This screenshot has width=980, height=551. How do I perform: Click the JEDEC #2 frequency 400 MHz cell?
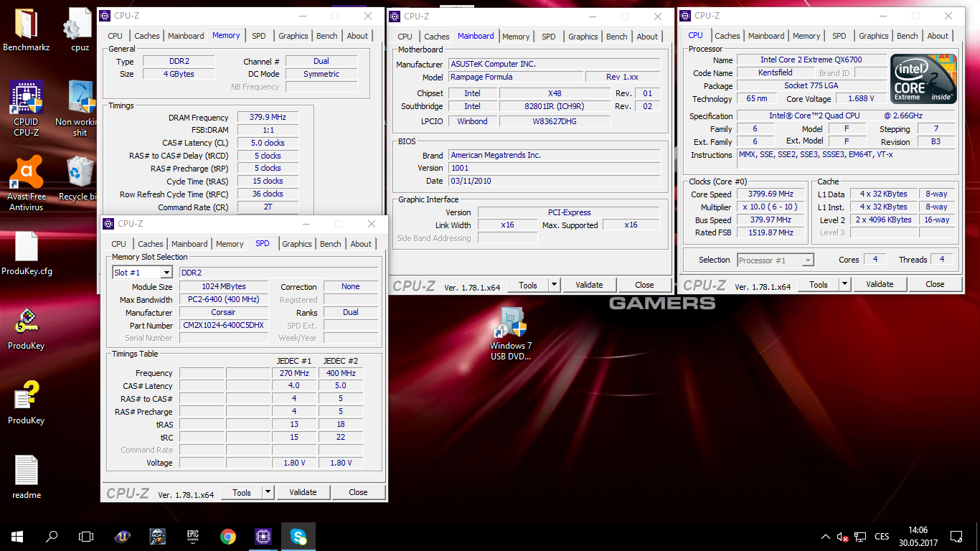341,373
